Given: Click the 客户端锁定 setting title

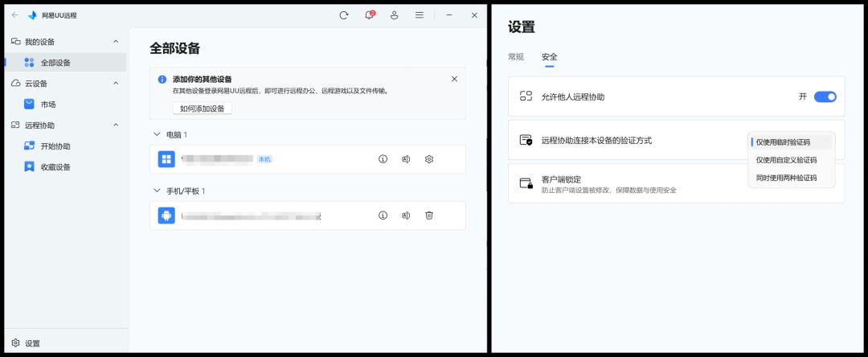Looking at the screenshot, I should [561, 180].
